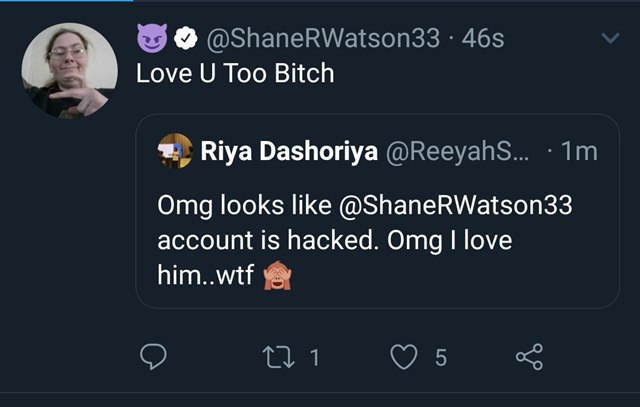View the tweet author's profile photo
The height and width of the screenshot is (407, 640).
click(x=70, y=71)
